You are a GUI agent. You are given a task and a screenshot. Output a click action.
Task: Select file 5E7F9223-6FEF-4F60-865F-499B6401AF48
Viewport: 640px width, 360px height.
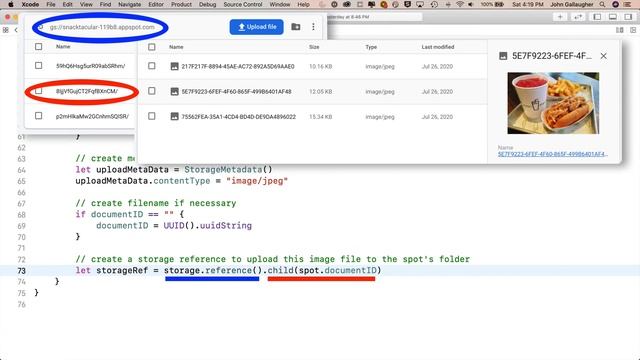(x=236, y=92)
